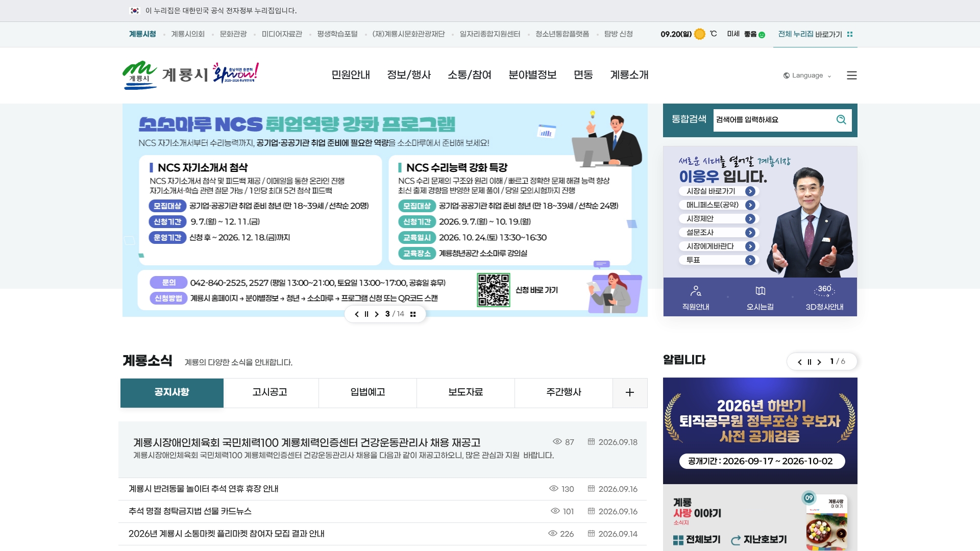Show previous banner slide arrow
Viewport: 980px width, 551px height.
pos(357,314)
